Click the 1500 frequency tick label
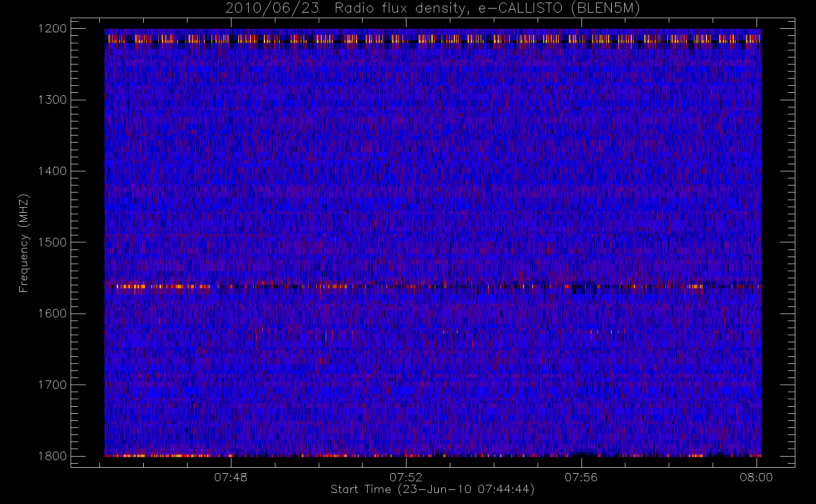The height and width of the screenshot is (504, 816). tap(52, 242)
